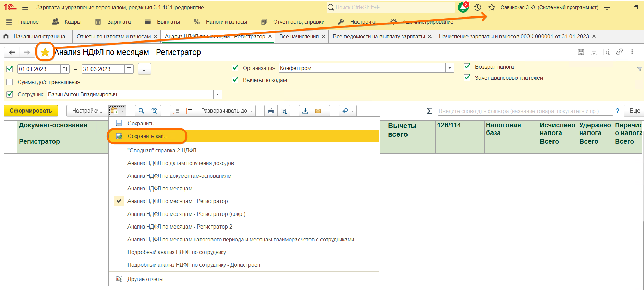Screen dimensions: 644x290
Task: Click the get link chain icon
Action: tap(619, 52)
